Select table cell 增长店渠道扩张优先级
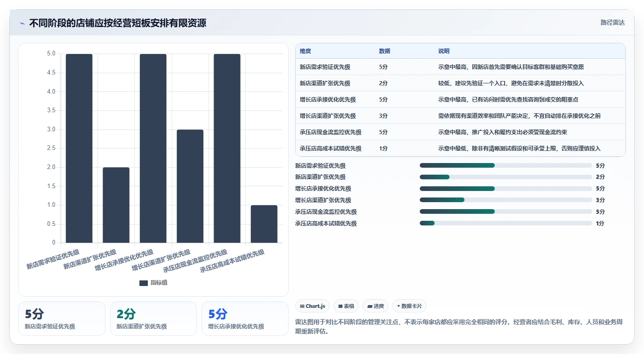 tap(328, 116)
